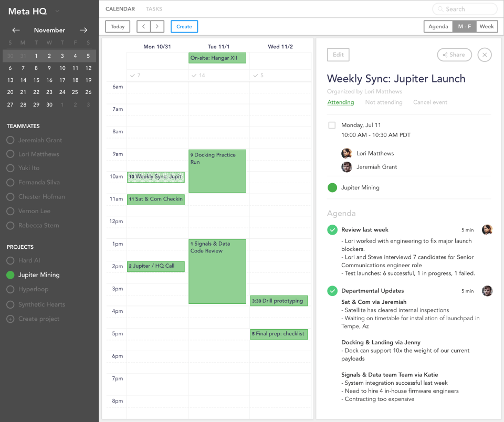This screenshot has height=422, width=504.
Task: Toggle the Hard AI project
Action: (10, 260)
